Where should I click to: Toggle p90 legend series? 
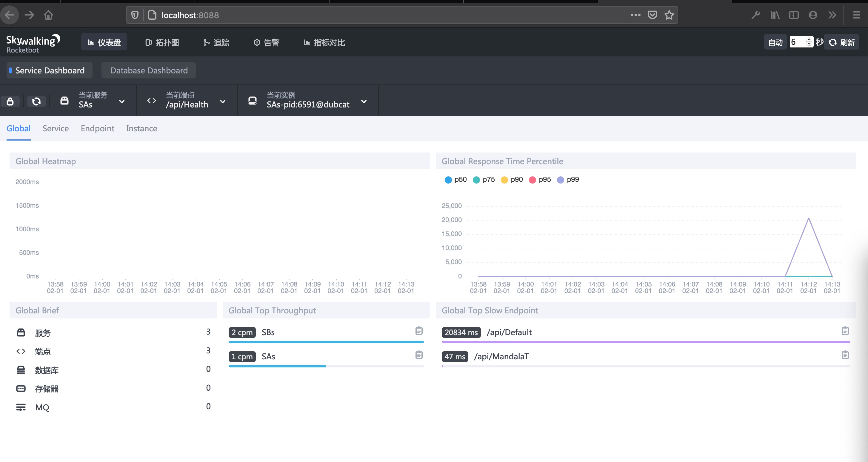click(512, 180)
